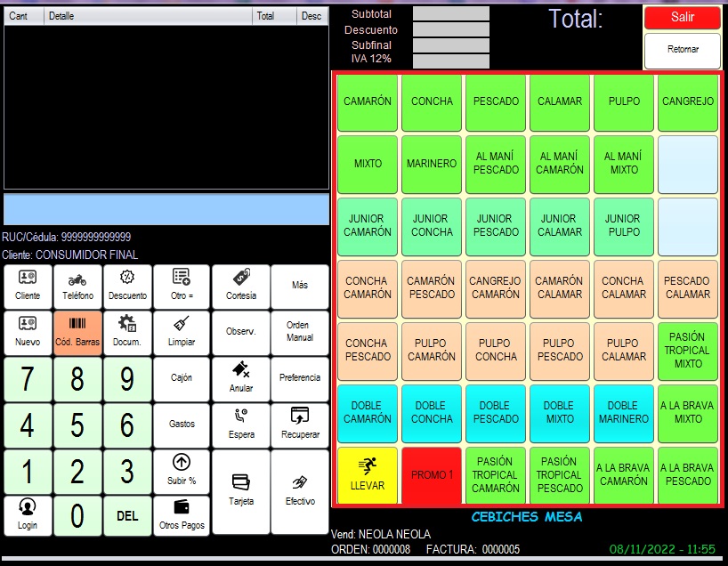Click the Detalle column header

coord(147,16)
